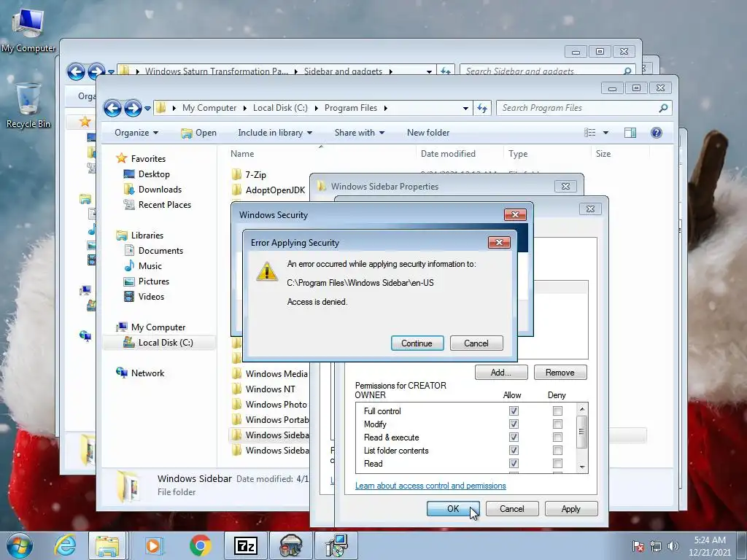Open installer setup taskbar icon
Screen dimensions: 747x560
tap(336, 545)
